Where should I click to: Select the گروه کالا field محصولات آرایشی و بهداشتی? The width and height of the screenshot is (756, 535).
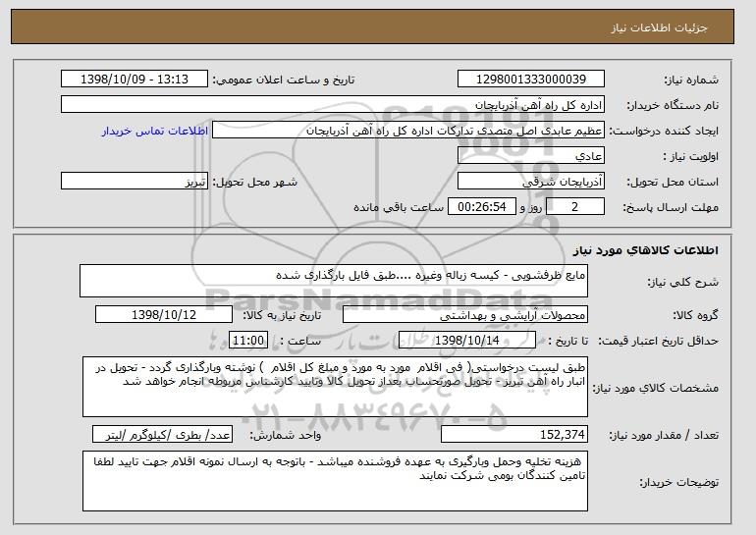(x=465, y=315)
